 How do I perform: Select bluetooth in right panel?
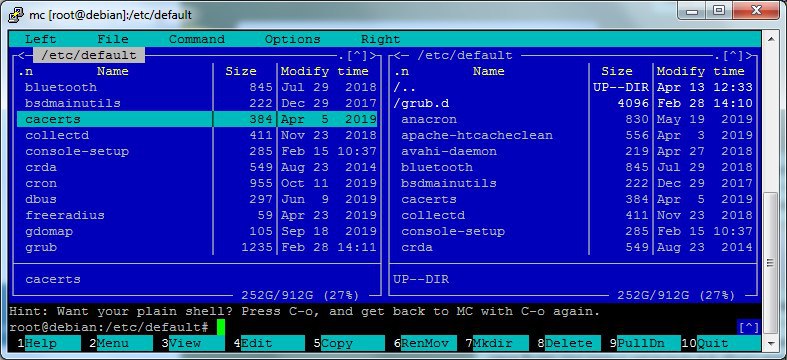[x=573, y=167]
